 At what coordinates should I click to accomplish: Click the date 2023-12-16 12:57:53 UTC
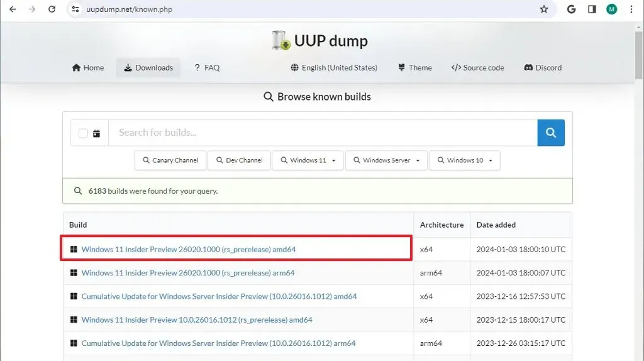pos(521,296)
